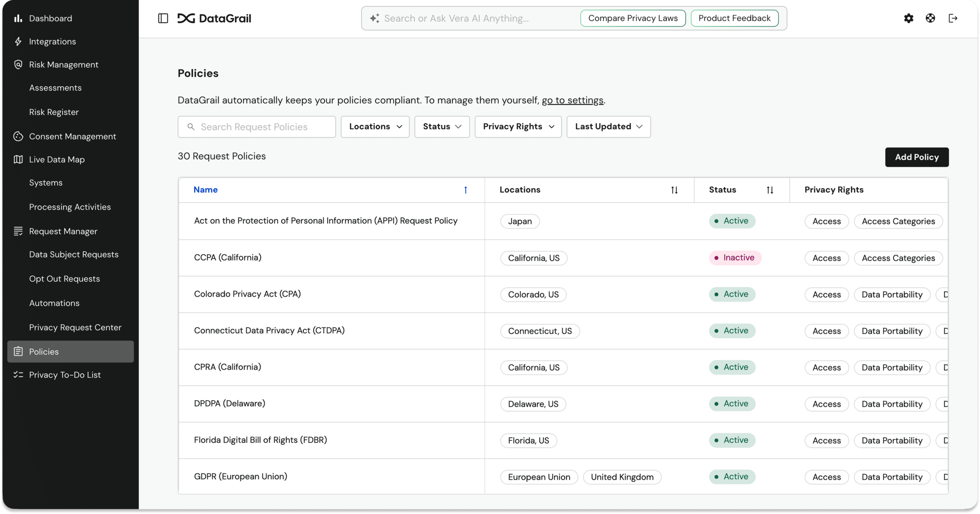Click the Consent Management cookie icon
Screen dimensions: 980x514
18,136
